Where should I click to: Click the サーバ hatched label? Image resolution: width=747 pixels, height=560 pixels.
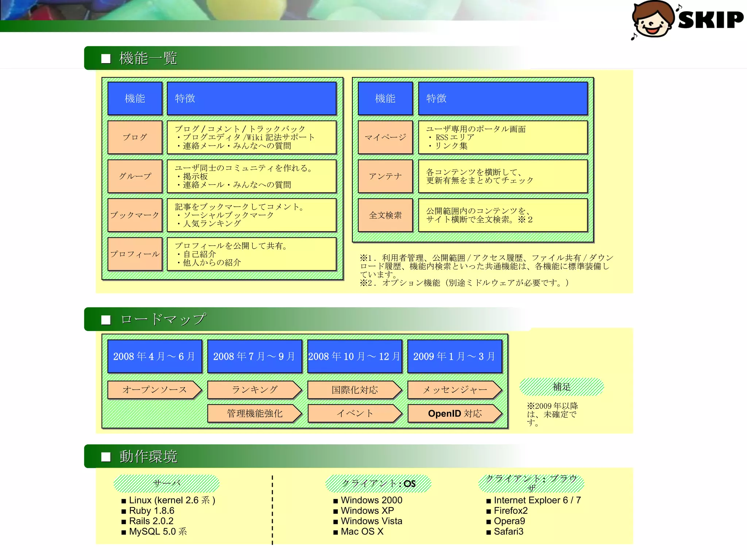point(166,483)
